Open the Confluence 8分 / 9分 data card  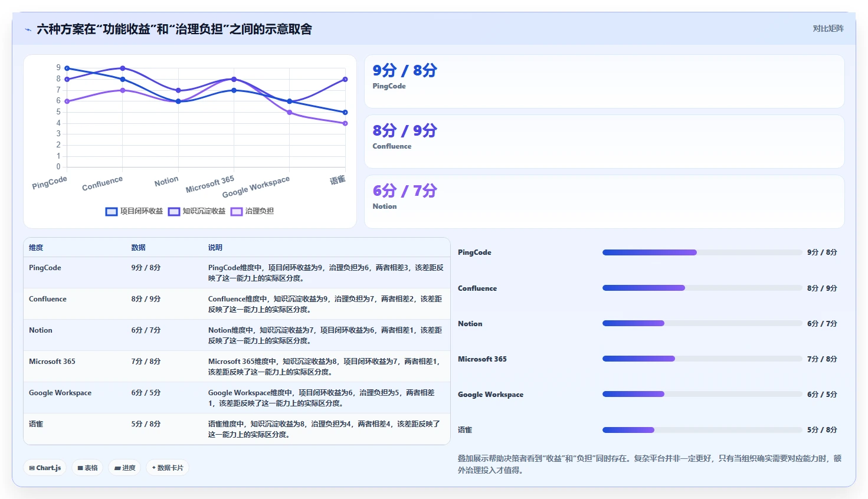click(x=604, y=142)
